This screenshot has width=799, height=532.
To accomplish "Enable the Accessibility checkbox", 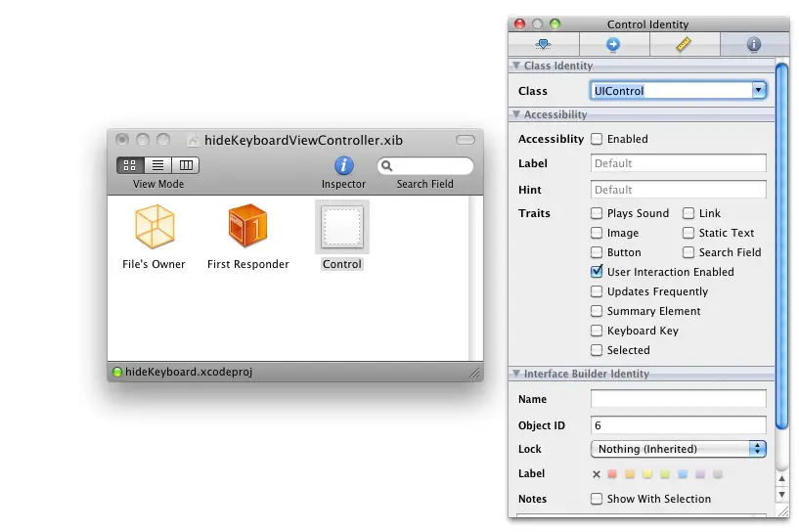I will click(597, 139).
